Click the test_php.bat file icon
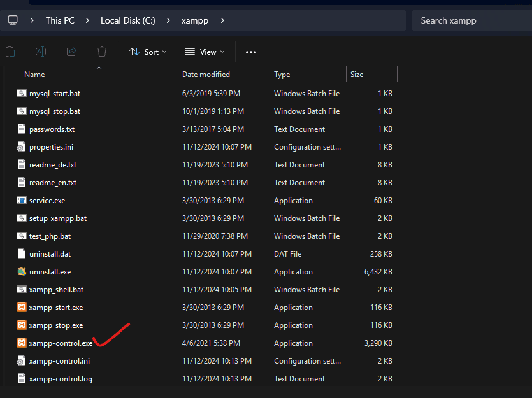The width and height of the screenshot is (532, 398). pyautogui.click(x=22, y=236)
